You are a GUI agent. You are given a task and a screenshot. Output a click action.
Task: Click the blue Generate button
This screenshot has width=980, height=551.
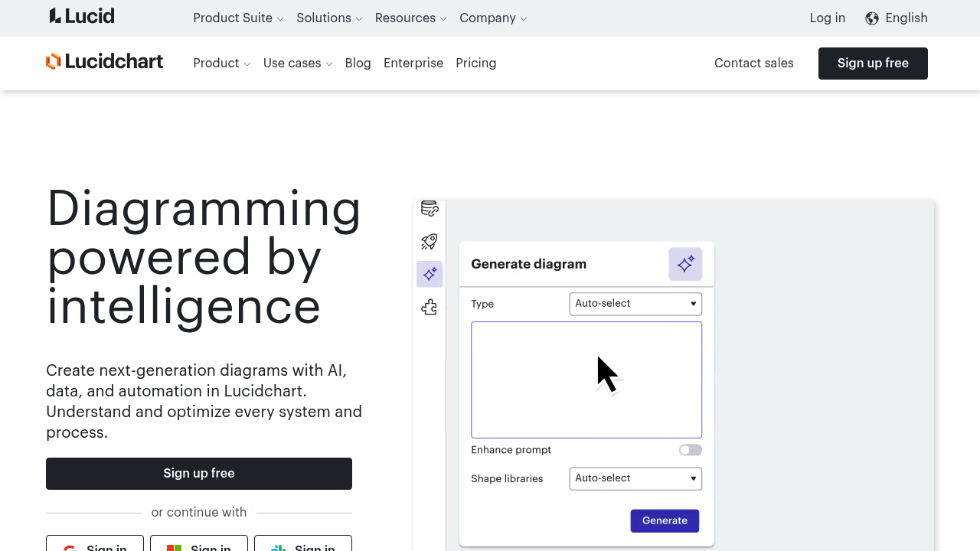click(664, 520)
